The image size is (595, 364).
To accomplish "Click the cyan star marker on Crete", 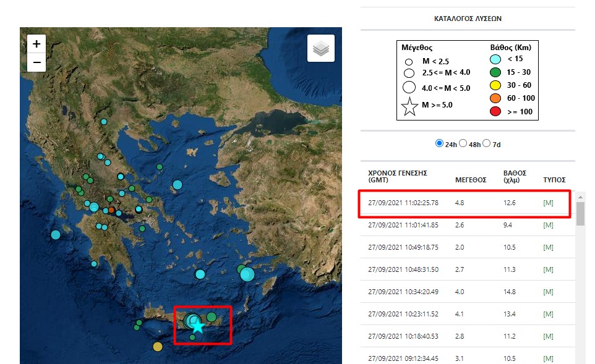I will [198, 326].
